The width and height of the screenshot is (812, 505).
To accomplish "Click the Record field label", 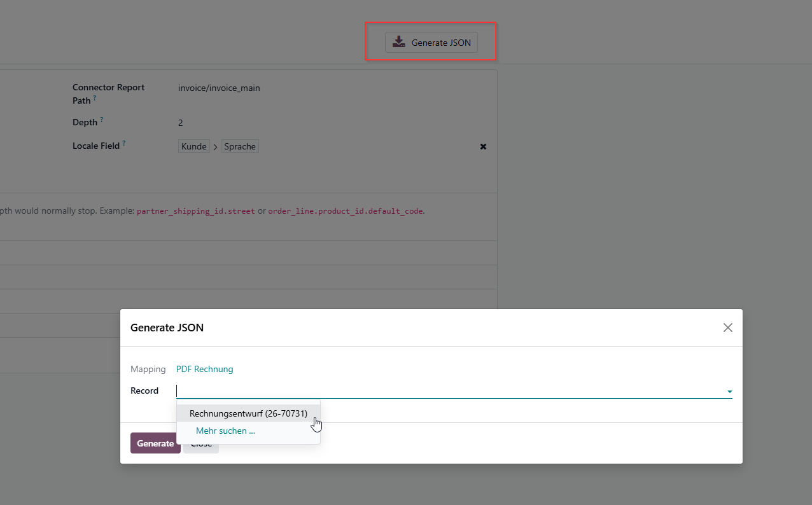I will click(144, 391).
